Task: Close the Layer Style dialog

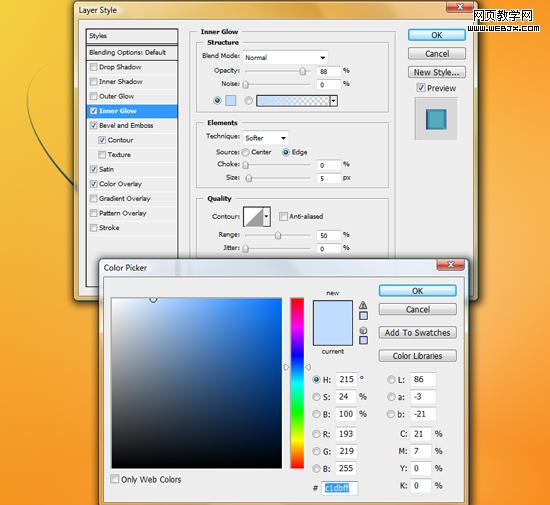Action: pos(460,7)
